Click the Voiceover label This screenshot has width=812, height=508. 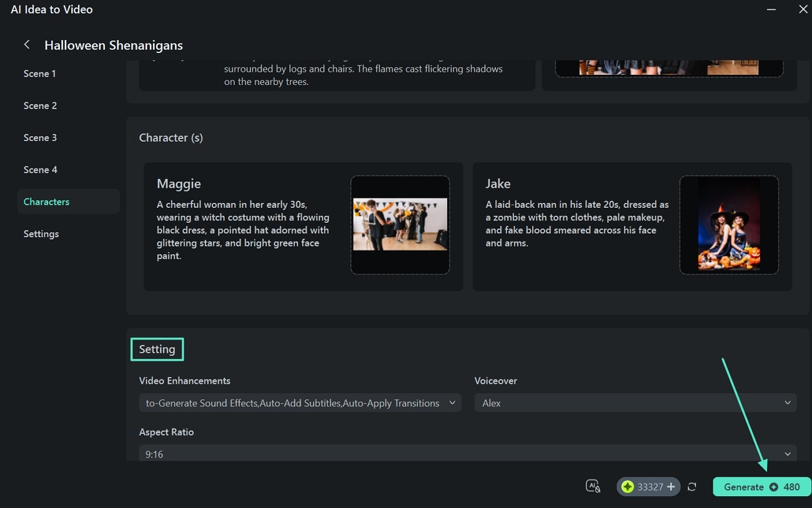(496, 381)
